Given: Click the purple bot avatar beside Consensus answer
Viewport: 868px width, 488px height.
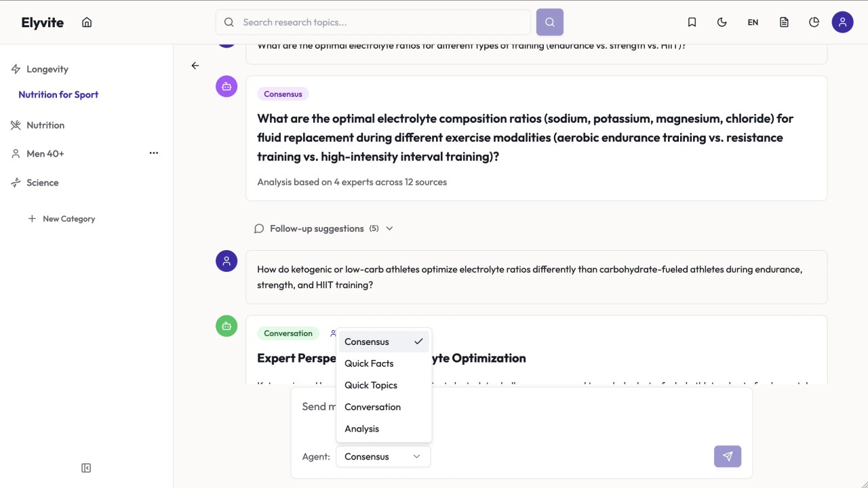Looking at the screenshot, I should (226, 86).
